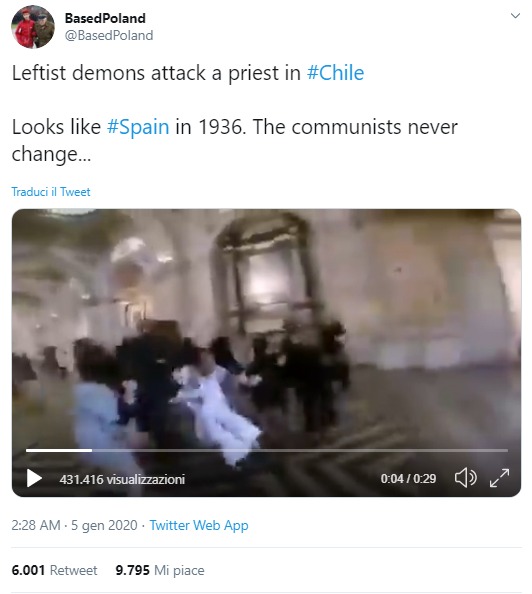Click the played portion of the progress bar

(x=59, y=450)
